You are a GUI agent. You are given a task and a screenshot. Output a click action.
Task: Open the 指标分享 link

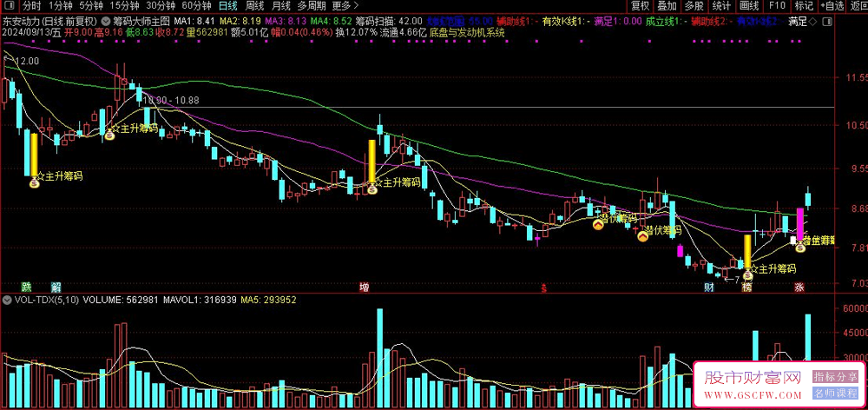click(835, 377)
